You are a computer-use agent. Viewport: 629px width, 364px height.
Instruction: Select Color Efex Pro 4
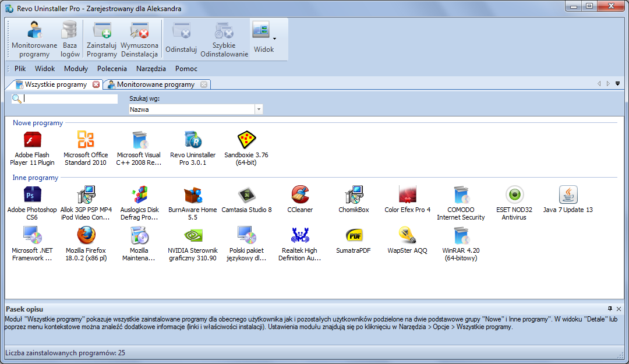[x=407, y=199]
